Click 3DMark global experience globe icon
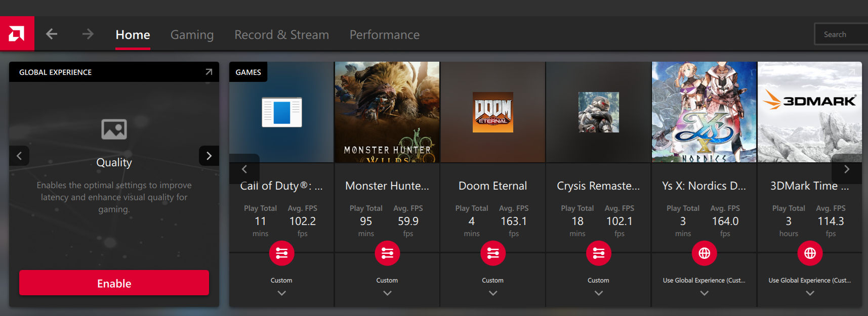Screen dimensions: 868x316 tap(810, 253)
